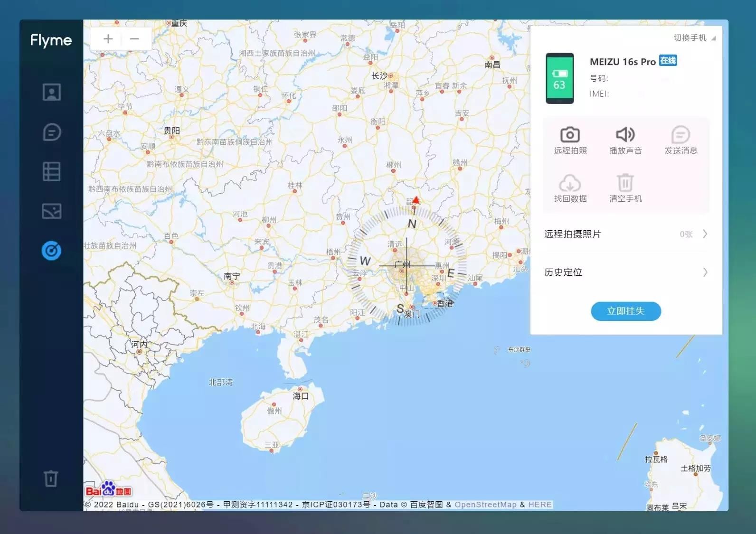Zoom out the map with minus button

tap(134, 39)
